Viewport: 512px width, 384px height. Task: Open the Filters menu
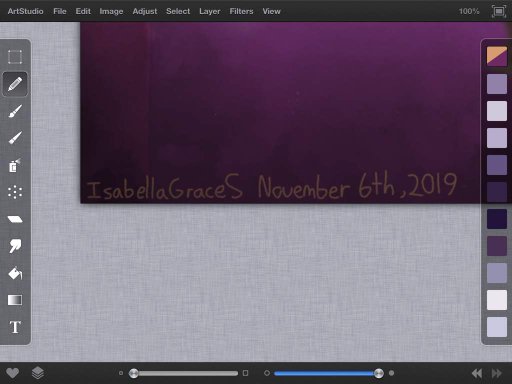[x=241, y=11]
